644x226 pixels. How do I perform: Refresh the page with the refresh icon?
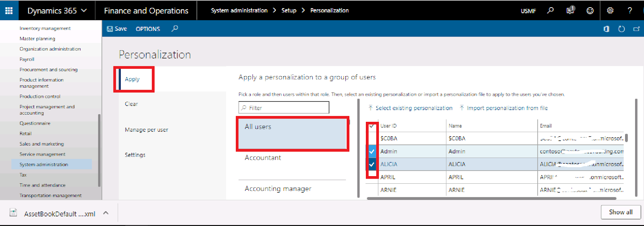point(621,29)
